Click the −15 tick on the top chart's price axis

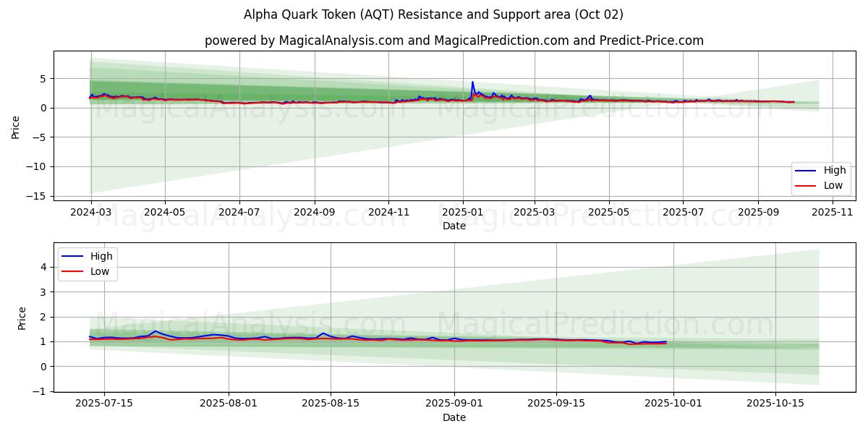click(38, 196)
